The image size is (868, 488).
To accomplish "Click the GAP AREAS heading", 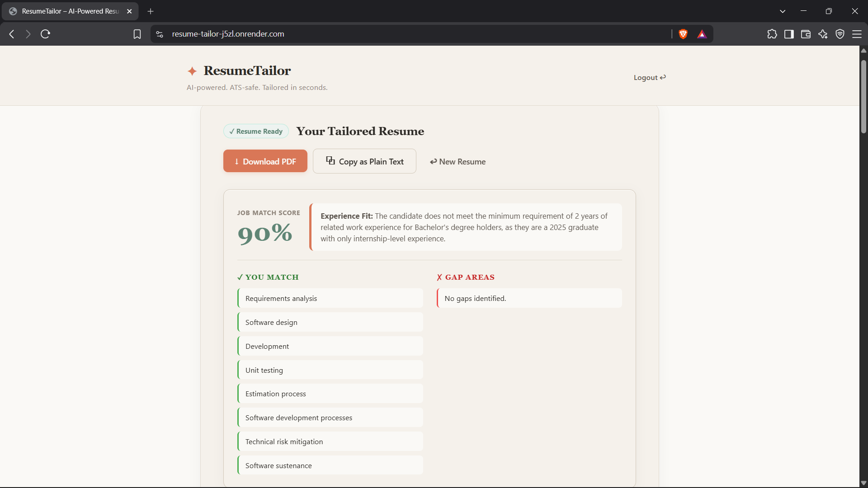I will (x=466, y=277).
